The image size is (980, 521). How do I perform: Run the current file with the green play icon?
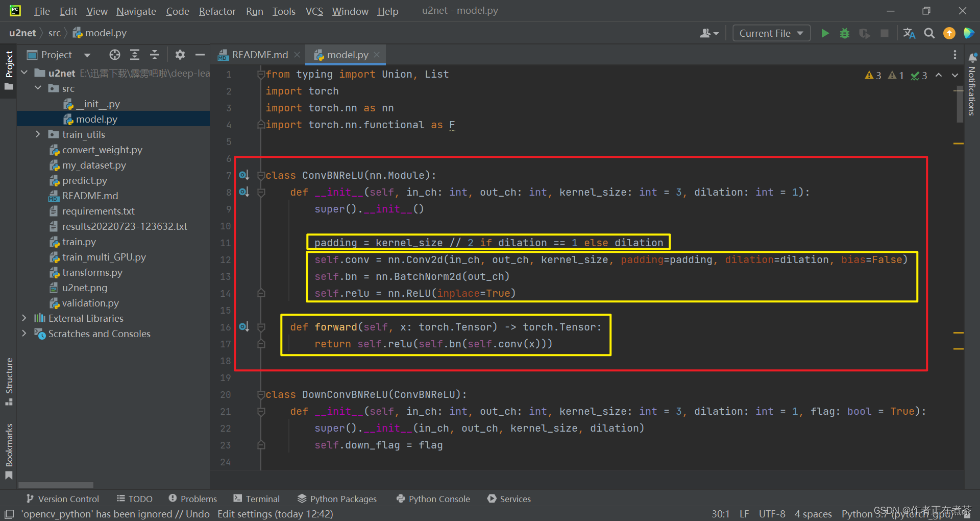(x=825, y=33)
